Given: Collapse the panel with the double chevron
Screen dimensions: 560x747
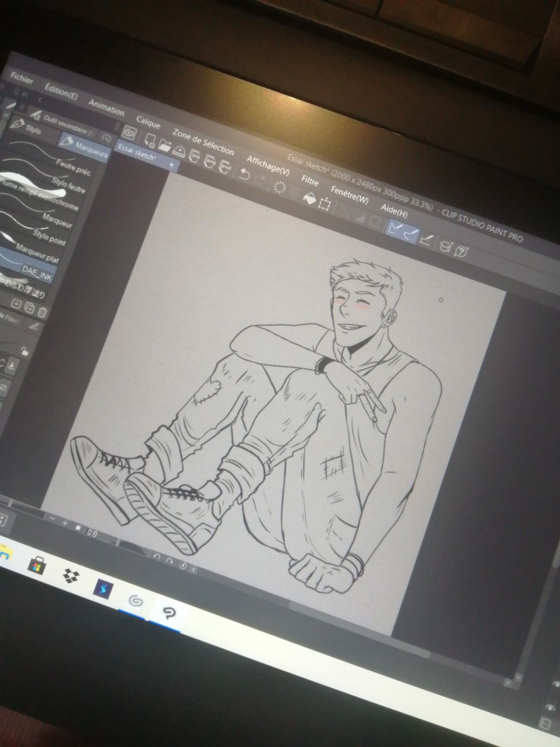Looking at the screenshot, I should [25, 94].
